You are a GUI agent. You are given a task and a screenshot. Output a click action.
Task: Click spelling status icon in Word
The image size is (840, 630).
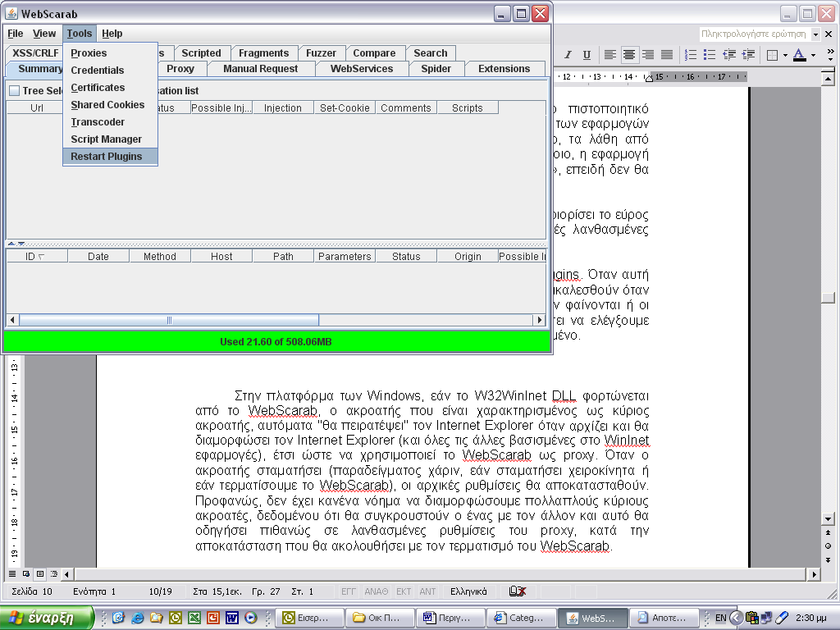point(517,591)
